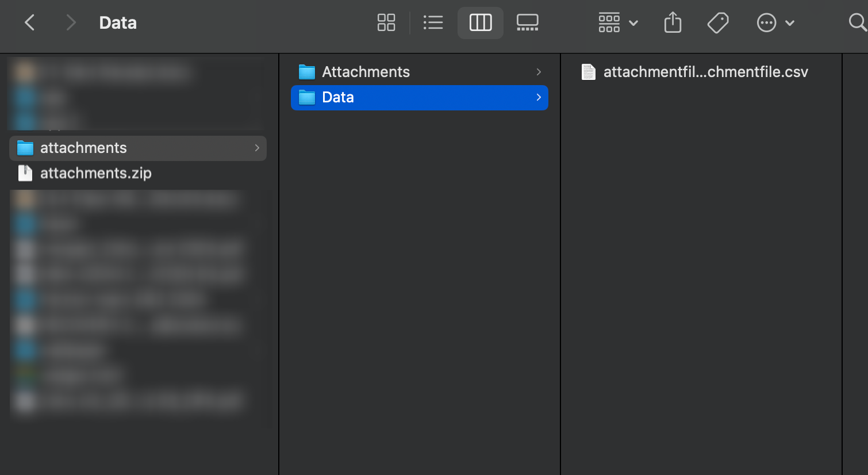Expand the Attachments folder chevron
Image resolution: width=868 pixels, height=475 pixels.
tap(539, 72)
